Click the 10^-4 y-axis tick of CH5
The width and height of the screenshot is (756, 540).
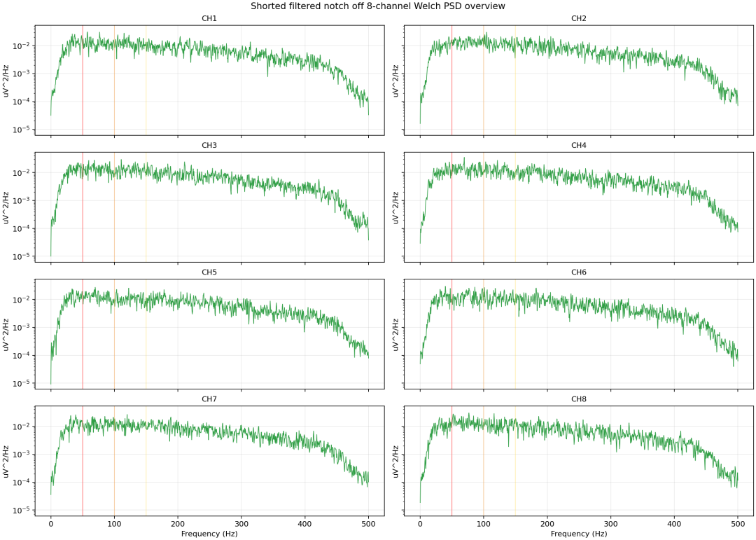[x=22, y=354]
